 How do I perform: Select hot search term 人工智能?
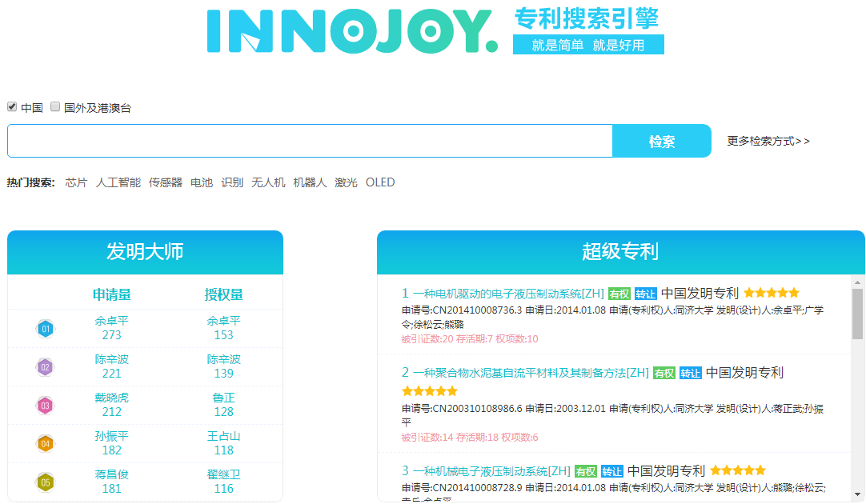(x=118, y=182)
